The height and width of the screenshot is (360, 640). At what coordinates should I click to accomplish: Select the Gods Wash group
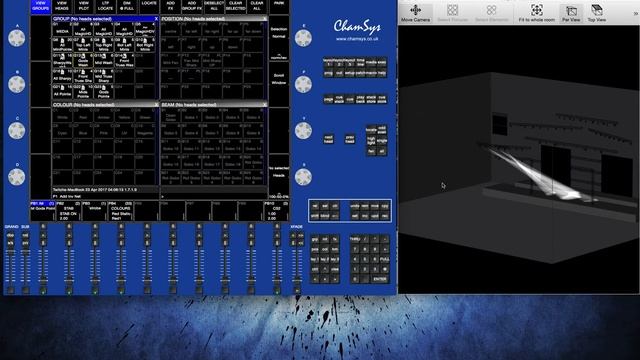tap(83, 61)
